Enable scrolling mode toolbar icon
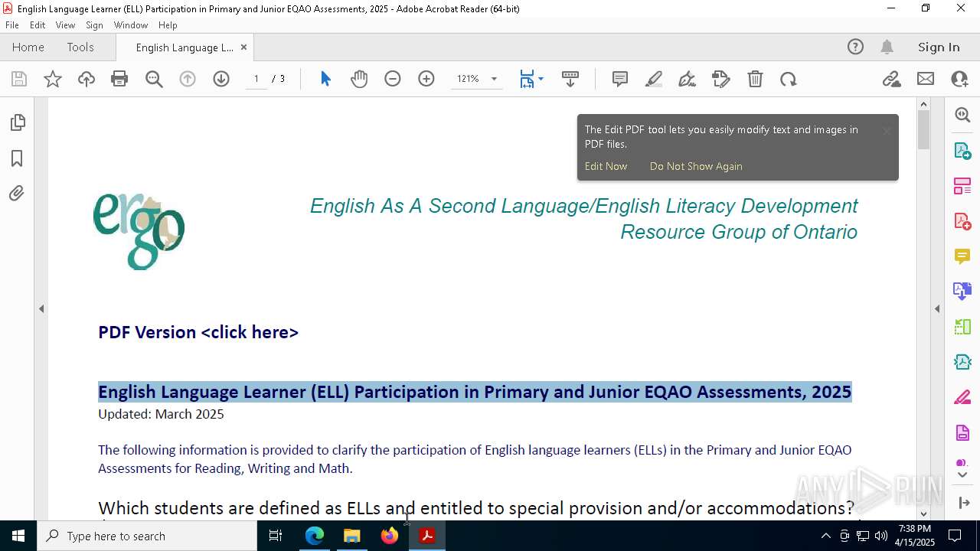Image resolution: width=980 pixels, height=551 pixels. click(570, 79)
